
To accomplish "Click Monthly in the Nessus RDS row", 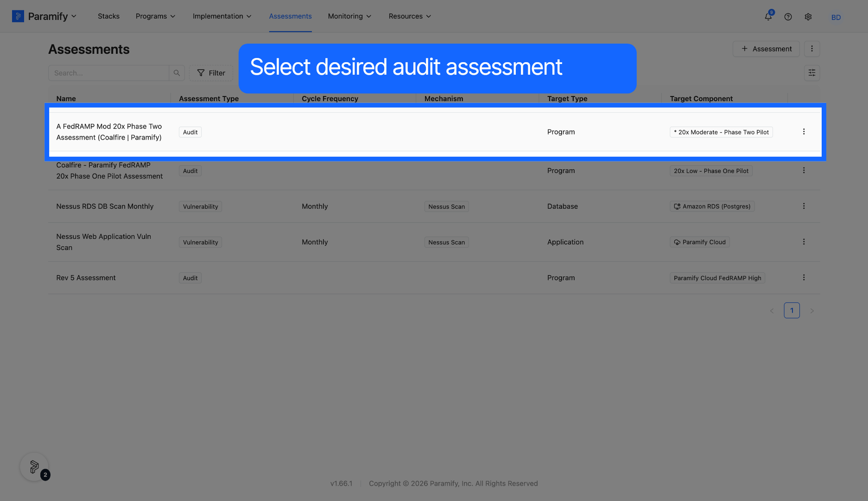I will [x=315, y=206].
